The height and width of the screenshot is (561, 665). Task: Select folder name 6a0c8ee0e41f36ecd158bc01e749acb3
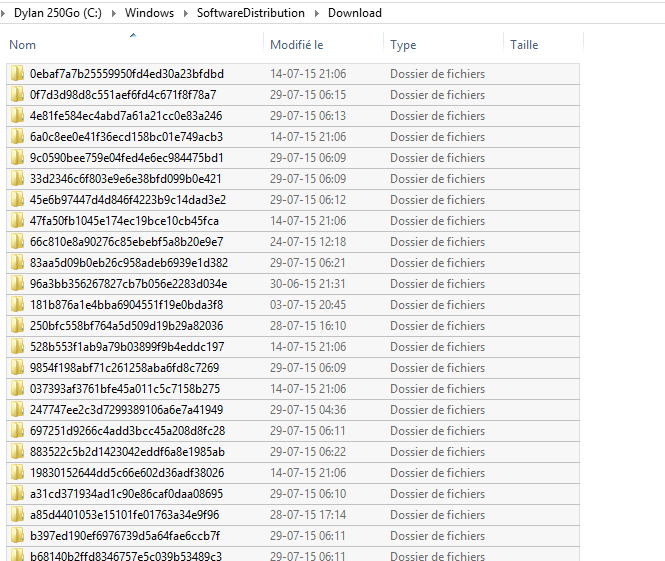(x=126, y=137)
